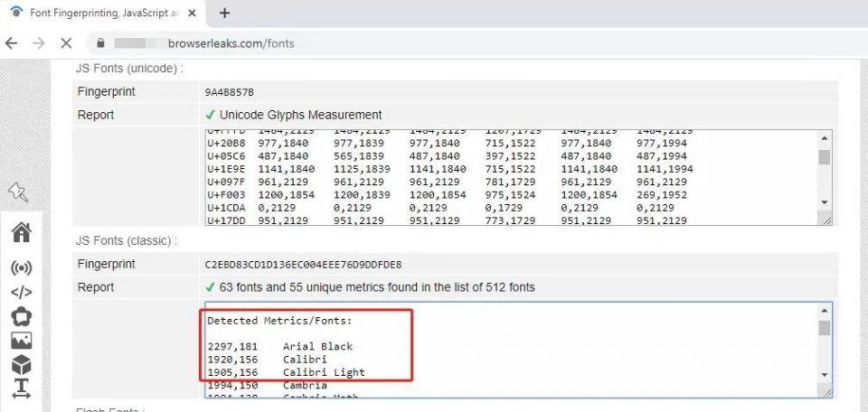The width and height of the screenshot is (868, 412).
Task: Click Report label in classic section
Action: [x=96, y=287]
